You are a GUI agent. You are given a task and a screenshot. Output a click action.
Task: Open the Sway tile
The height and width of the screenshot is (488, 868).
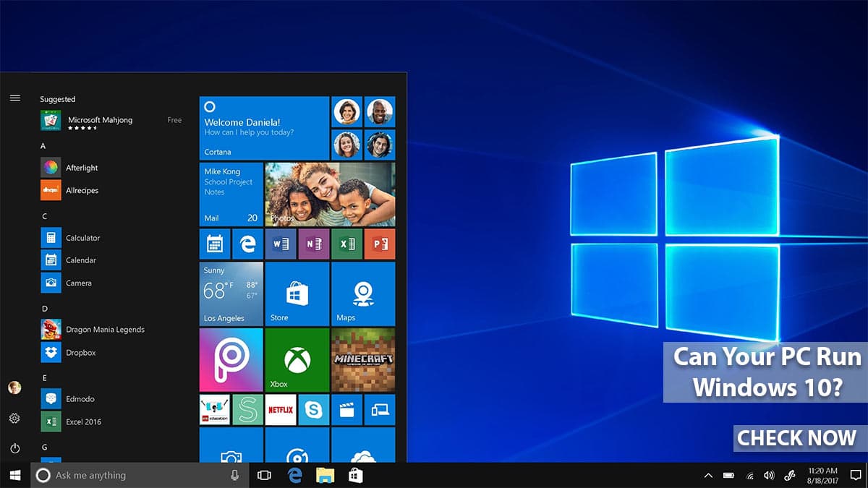[x=247, y=409]
